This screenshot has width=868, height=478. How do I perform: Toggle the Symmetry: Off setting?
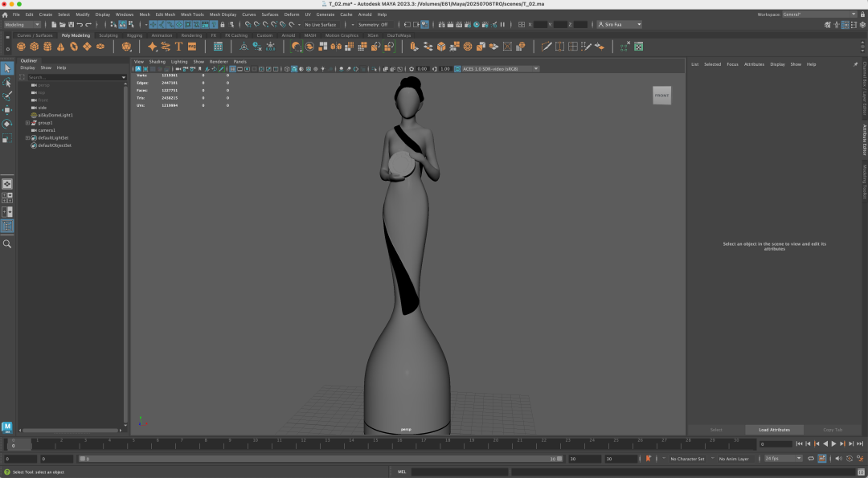374,25
